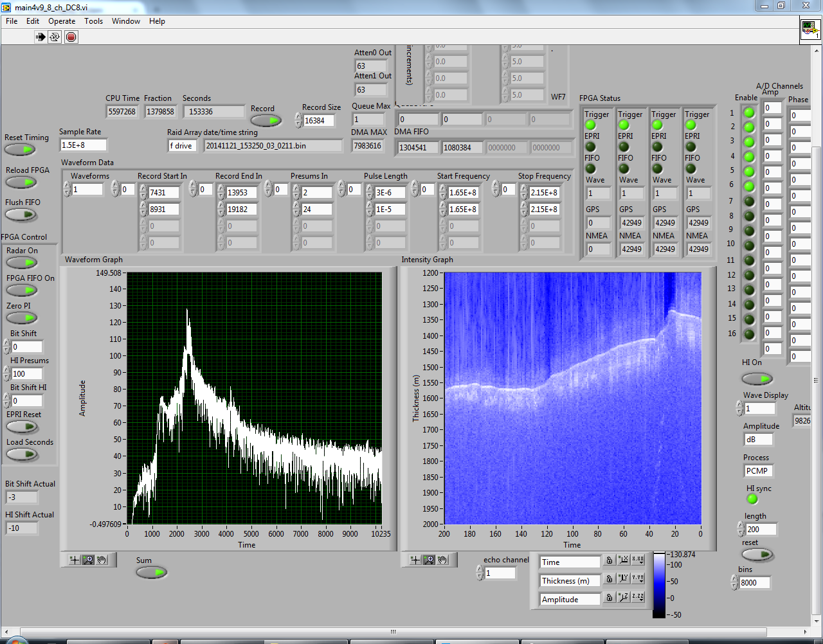Click the intensity color ramp scale

(x=659, y=585)
